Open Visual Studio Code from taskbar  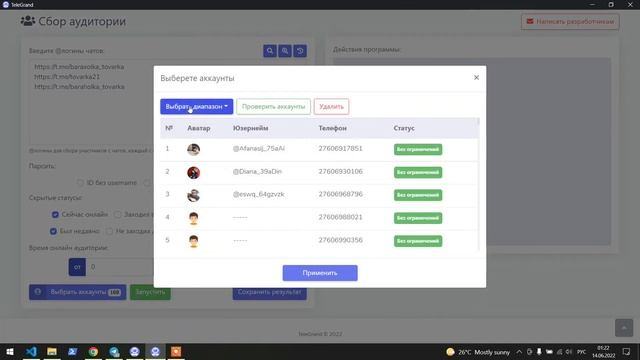tap(31, 351)
